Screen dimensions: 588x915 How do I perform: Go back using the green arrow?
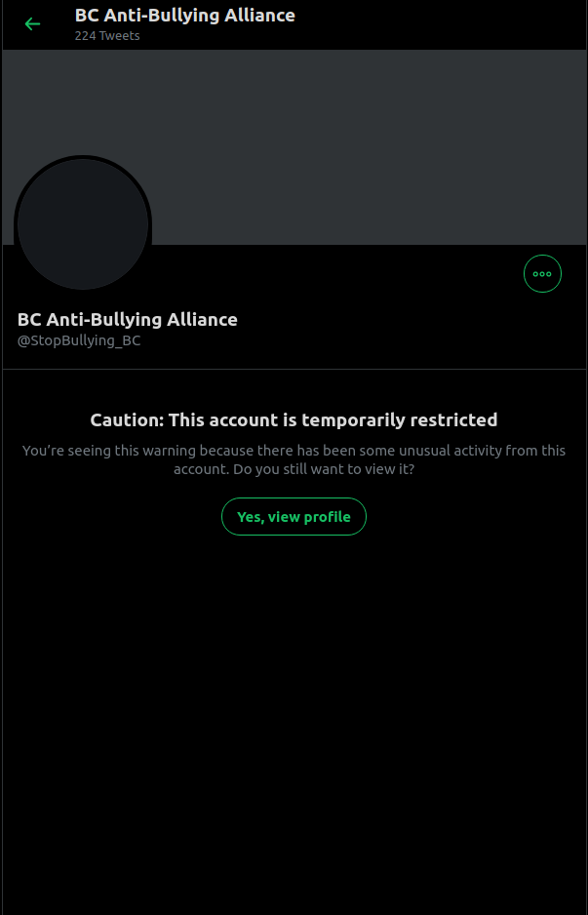pyautogui.click(x=32, y=24)
